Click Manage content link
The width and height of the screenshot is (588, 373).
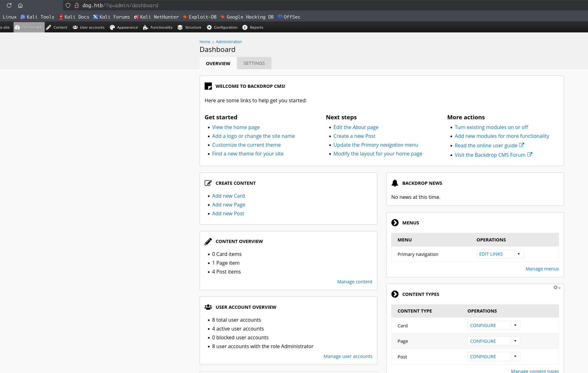click(355, 282)
